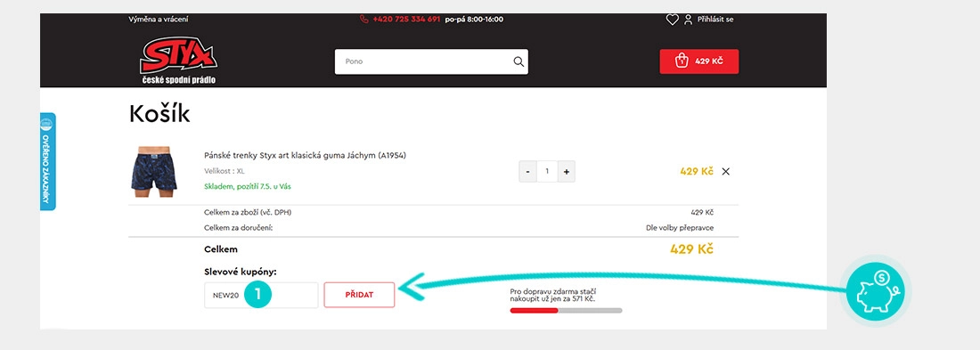980x350 pixels.
Task: Focus the search box containing Pono
Action: 431,61
